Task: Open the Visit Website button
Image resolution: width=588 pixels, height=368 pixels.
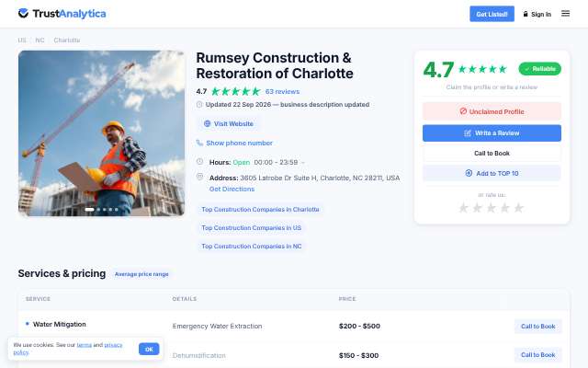Action: pyautogui.click(x=228, y=123)
